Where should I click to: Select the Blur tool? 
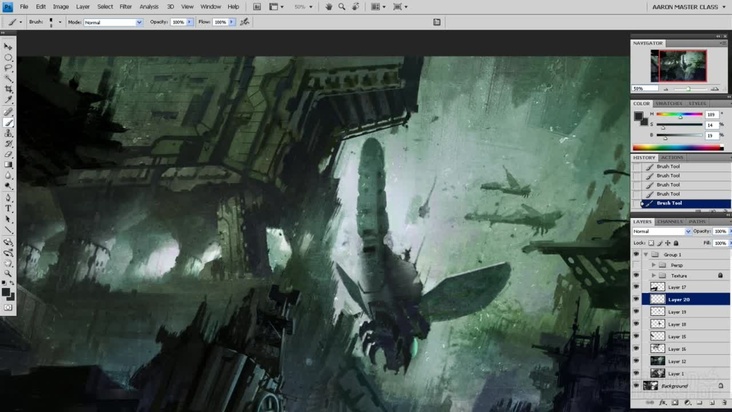click(8, 176)
